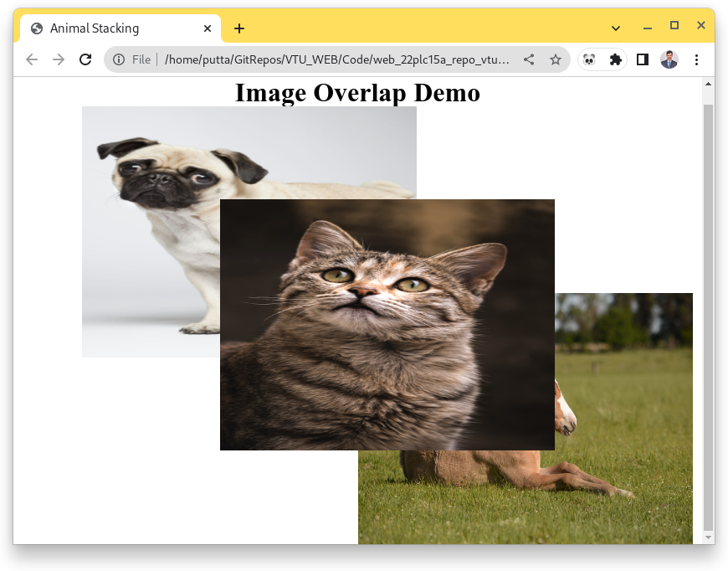Bookmark this page with star icon
728x571 pixels.
(x=556, y=59)
